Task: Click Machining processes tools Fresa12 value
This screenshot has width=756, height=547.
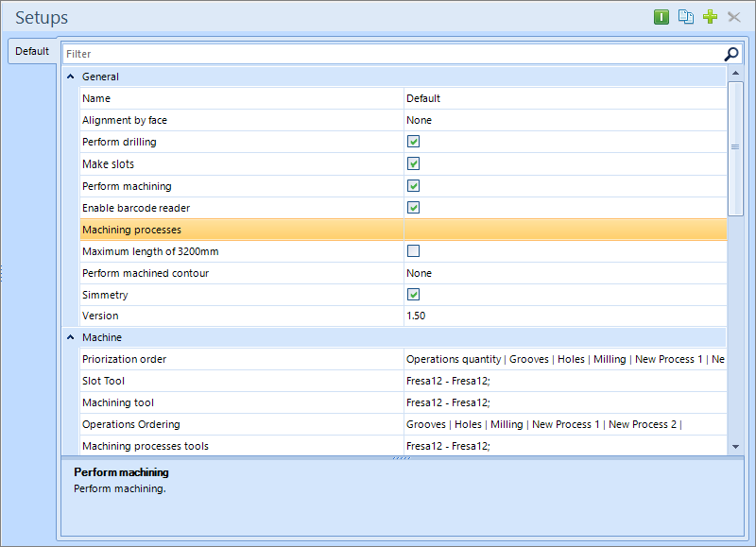Action: [565, 446]
